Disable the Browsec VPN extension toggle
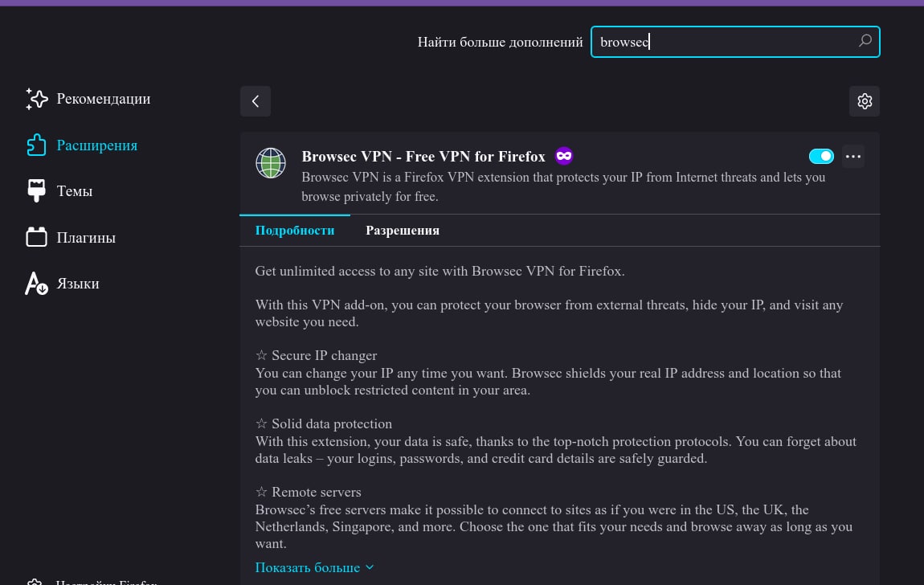Viewport: 924px width, 585px height. point(821,156)
